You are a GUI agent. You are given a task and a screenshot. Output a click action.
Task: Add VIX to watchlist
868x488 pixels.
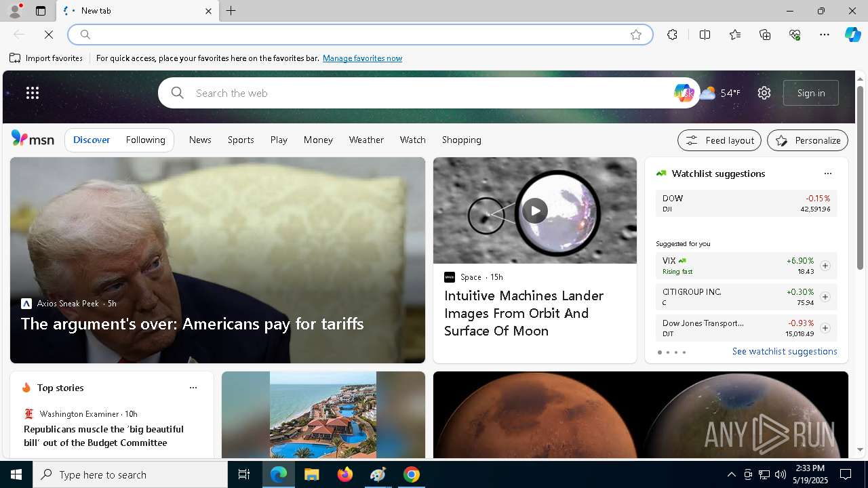(825, 266)
